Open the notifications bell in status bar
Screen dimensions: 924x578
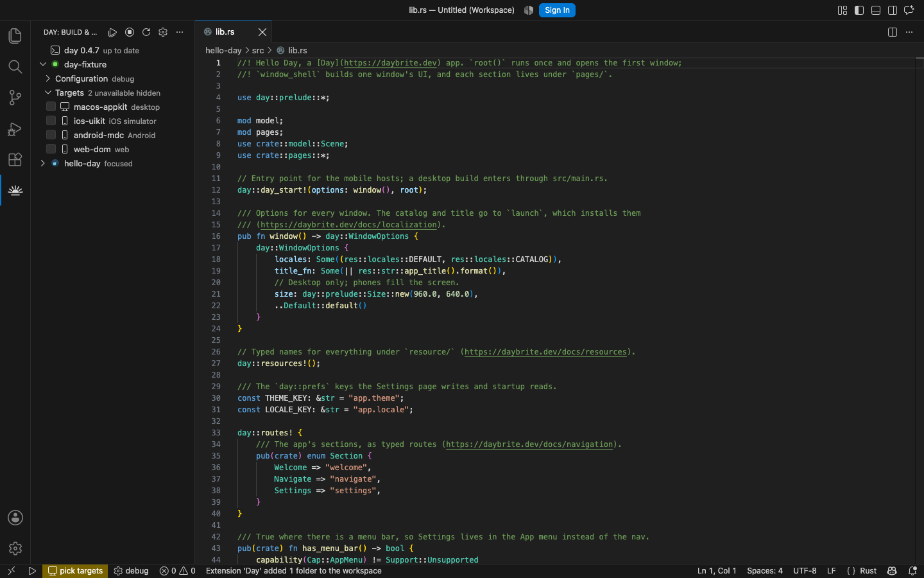(x=912, y=571)
